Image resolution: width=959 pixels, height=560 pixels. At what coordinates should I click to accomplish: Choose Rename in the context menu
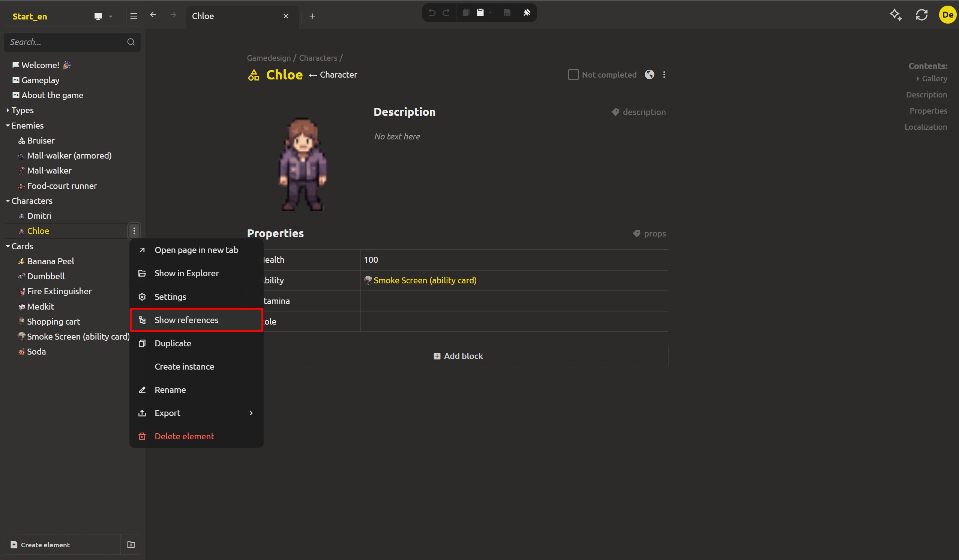197,389
